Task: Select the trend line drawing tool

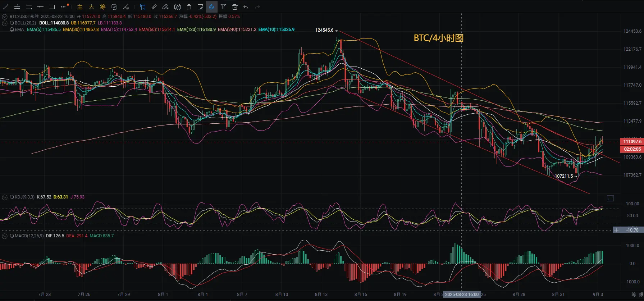Action: 6,7
